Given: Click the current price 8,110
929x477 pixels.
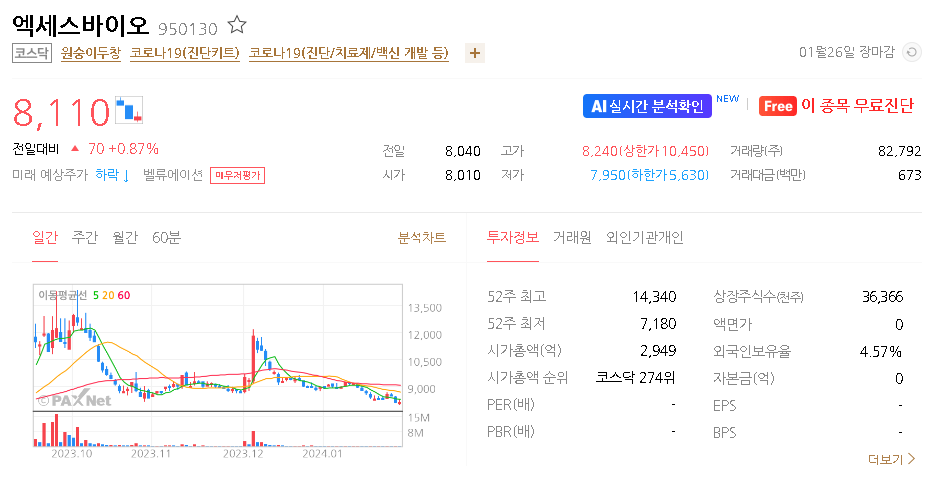Looking at the screenshot, I should (61, 112).
